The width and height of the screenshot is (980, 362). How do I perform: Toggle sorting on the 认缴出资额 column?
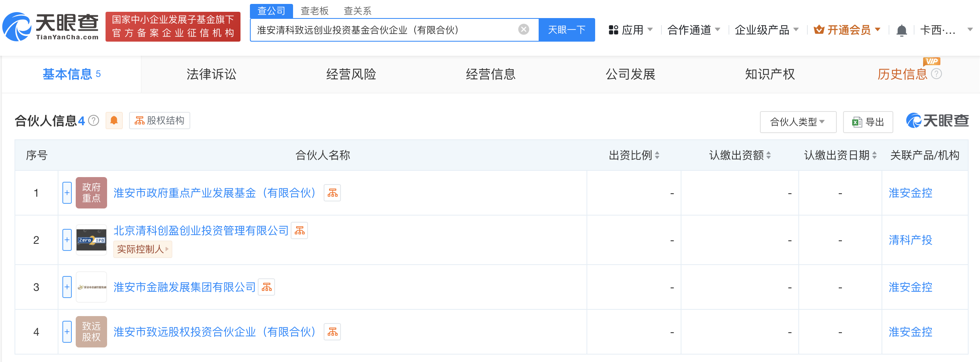768,155
